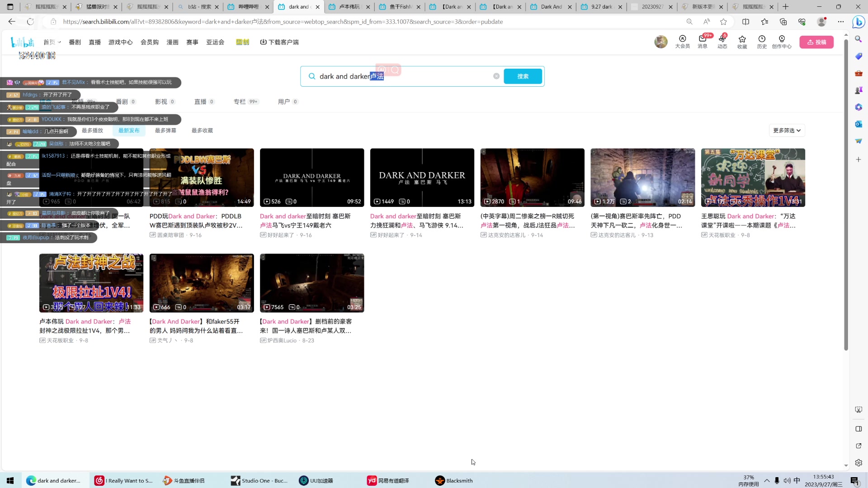Open UU加速器 in the taskbar

(316, 480)
